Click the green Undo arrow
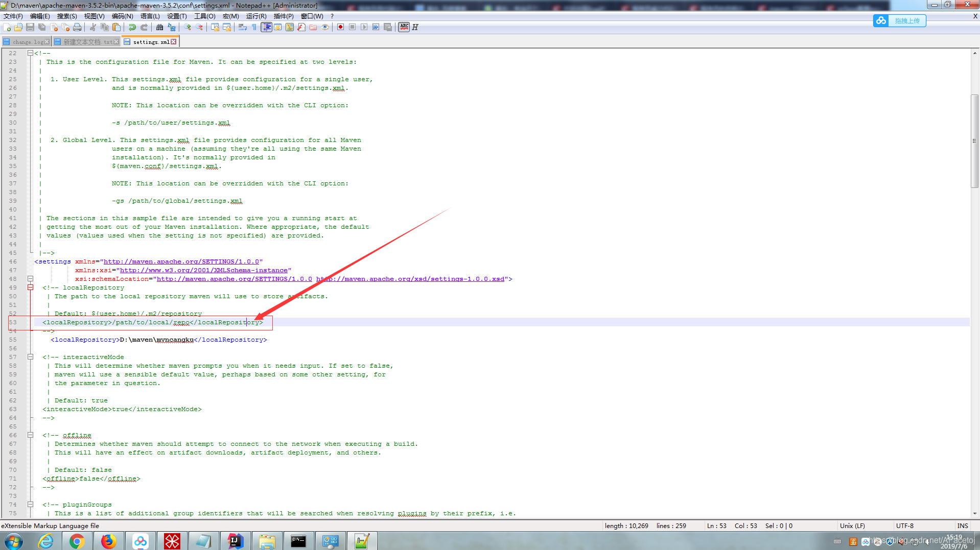Screen dimensions: 980x550 click(x=132, y=27)
